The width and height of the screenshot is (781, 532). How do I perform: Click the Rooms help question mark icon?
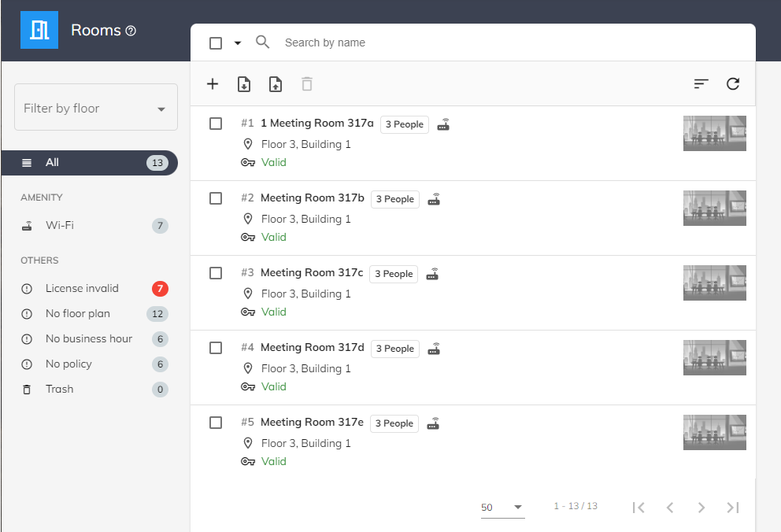[x=131, y=31]
